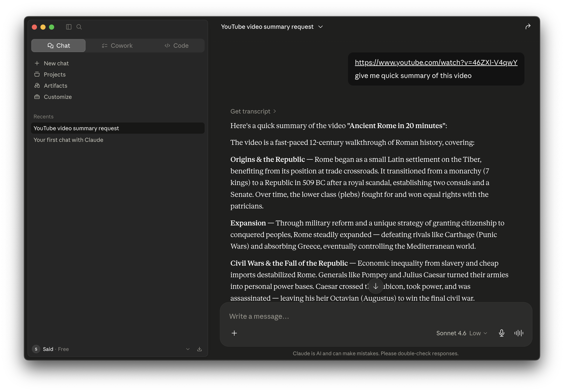
Task: Click the 'give me quick summary of this video' message
Action: coord(413,75)
